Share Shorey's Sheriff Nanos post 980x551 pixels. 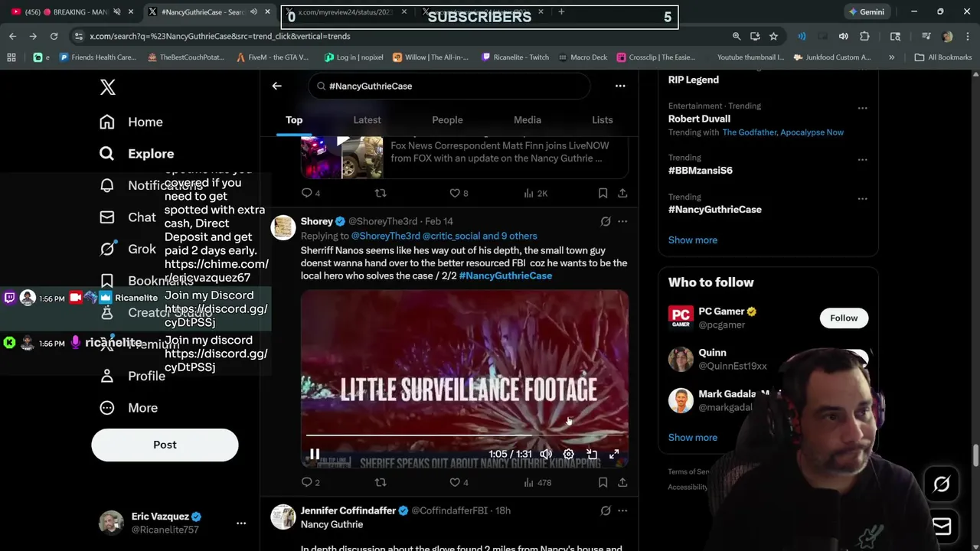pos(622,482)
